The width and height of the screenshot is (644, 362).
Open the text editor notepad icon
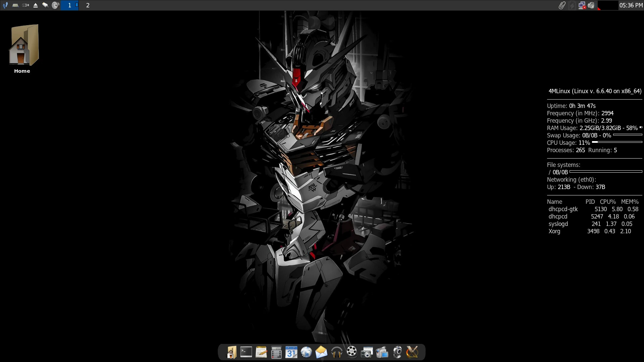click(261, 352)
